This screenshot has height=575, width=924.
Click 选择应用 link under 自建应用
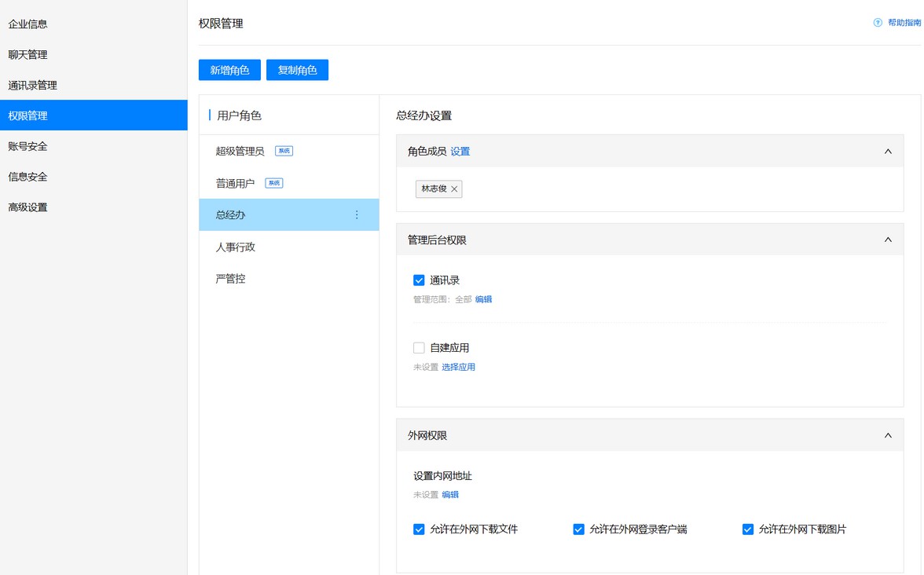(458, 367)
